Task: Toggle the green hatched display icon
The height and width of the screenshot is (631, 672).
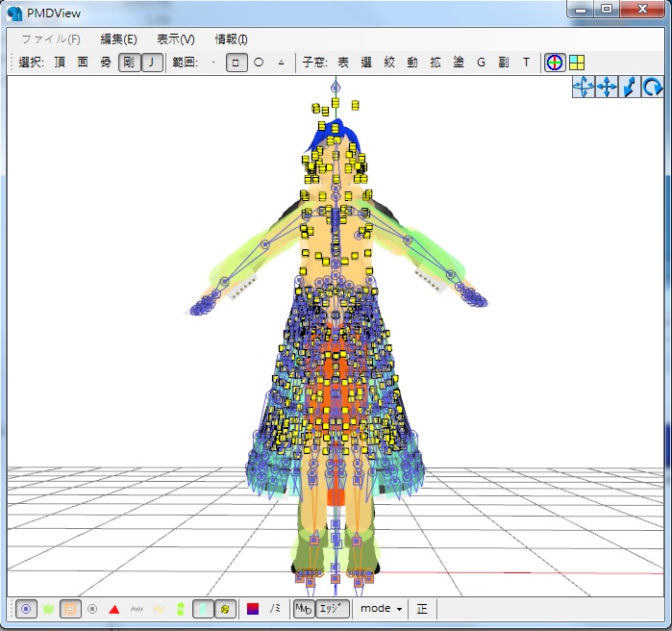Action: pyautogui.click(x=48, y=609)
